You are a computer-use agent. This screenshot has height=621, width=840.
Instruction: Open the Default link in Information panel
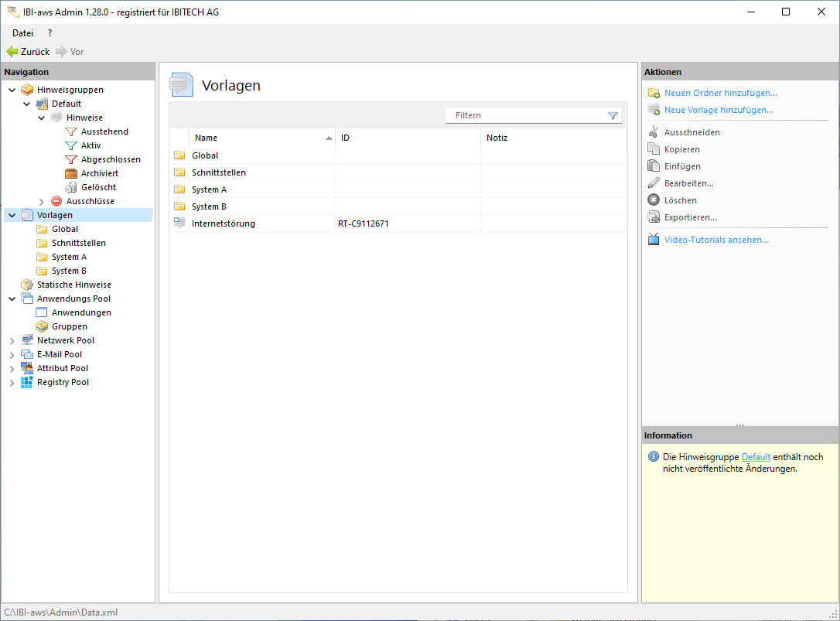point(756,457)
